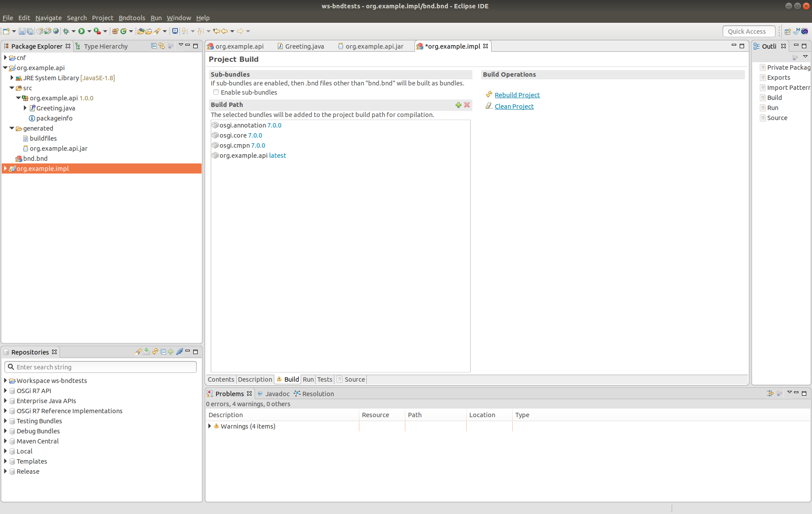Click the green plus Add Bundle icon in Build Path
Viewport: 812px width, 514px height.
pyautogui.click(x=458, y=105)
